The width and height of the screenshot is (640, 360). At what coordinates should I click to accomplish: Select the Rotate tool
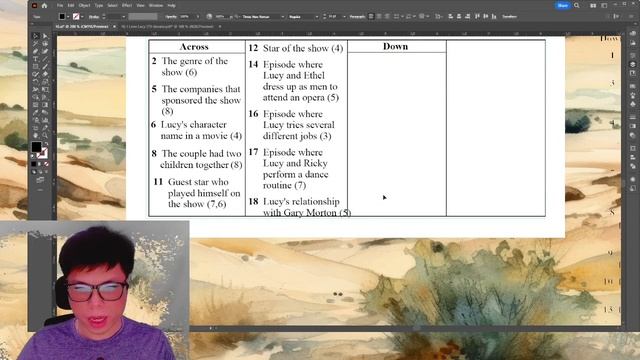(36, 81)
